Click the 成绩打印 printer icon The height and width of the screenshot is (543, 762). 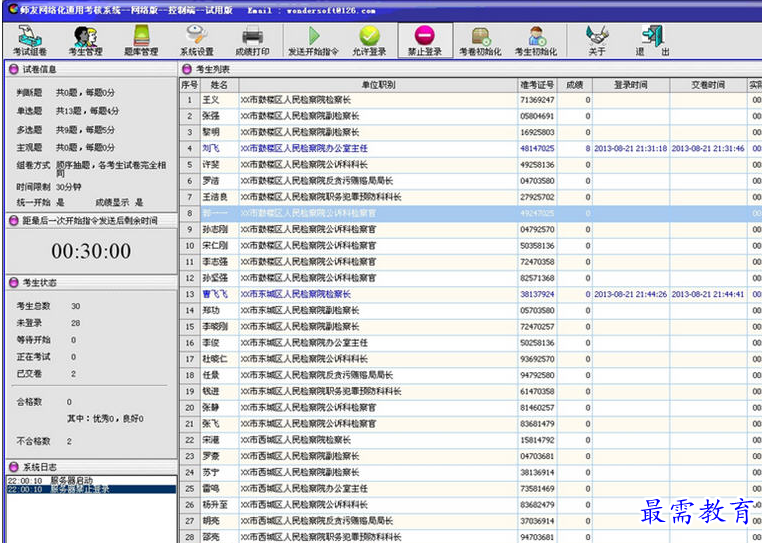tap(252, 40)
